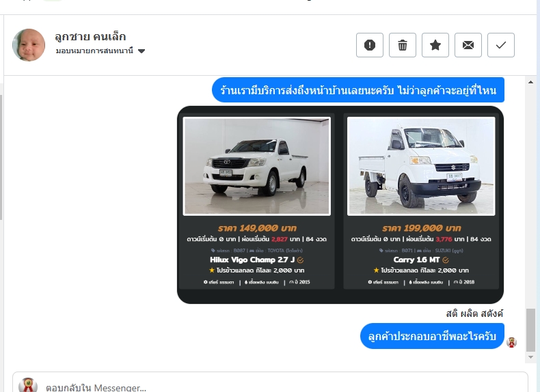Click the ราคา 149,000 บาท price text
Screen dimensions: 540x392
click(x=257, y=228)
